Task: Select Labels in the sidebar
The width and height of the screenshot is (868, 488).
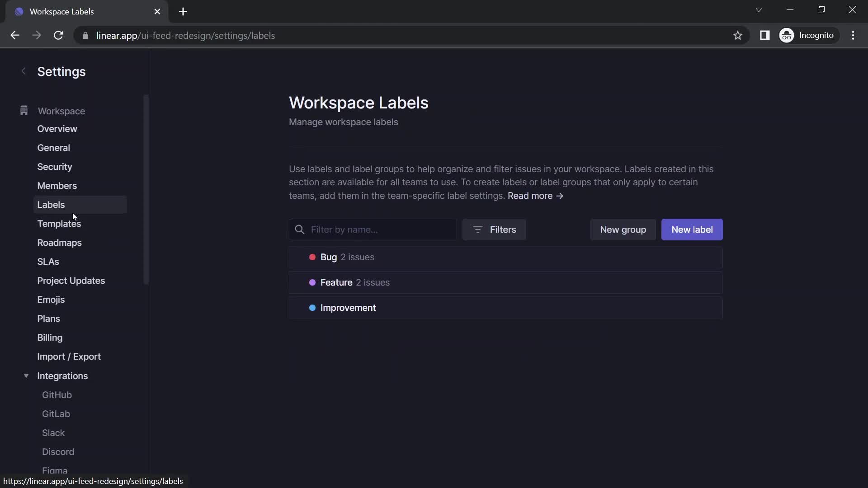Action: tap(80, 205)
